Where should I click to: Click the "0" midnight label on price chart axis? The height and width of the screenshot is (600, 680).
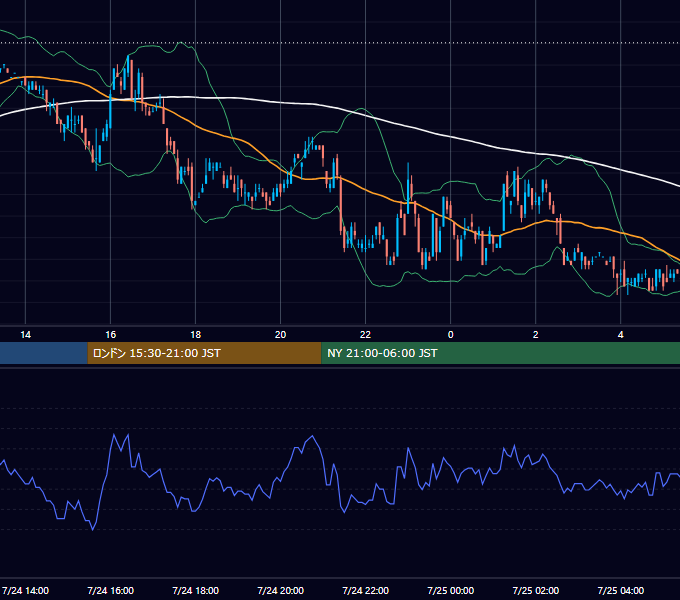point(451,335)
